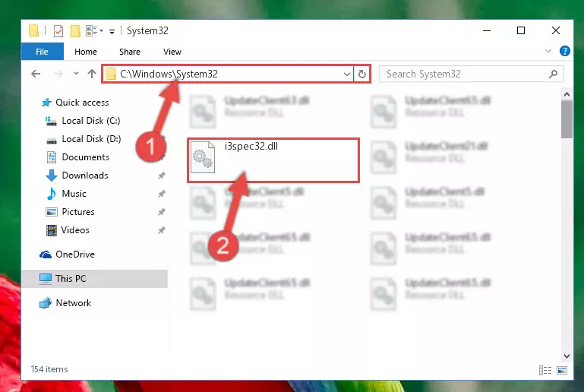Screen dimensions: 584x392
Task: Click the 154 items status text
Action: click(49, 369)
